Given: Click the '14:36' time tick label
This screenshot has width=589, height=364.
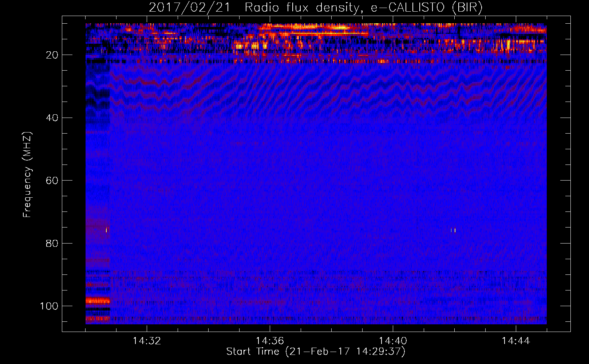Looking at the screenshot, I should pyautogui.click(x=270, y=341).
